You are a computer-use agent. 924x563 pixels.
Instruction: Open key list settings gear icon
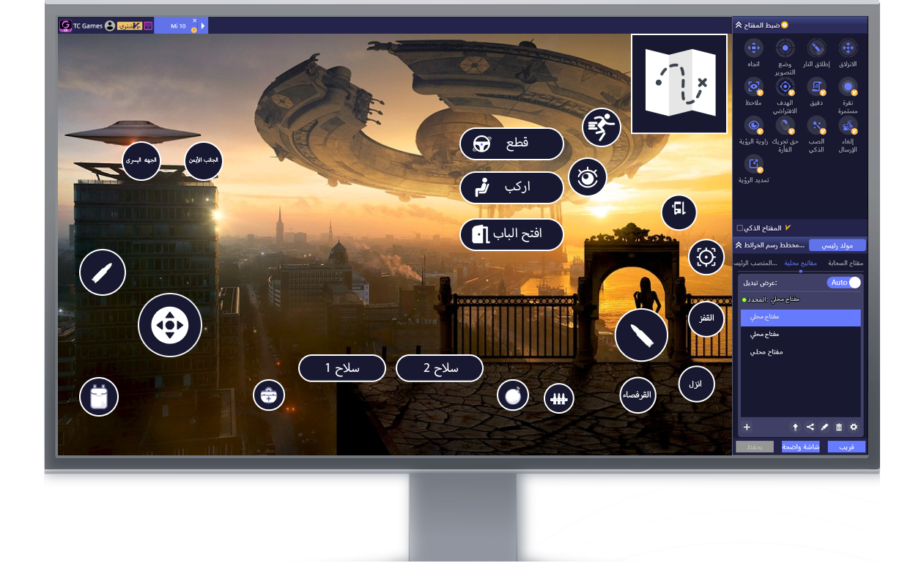(854, 427)
